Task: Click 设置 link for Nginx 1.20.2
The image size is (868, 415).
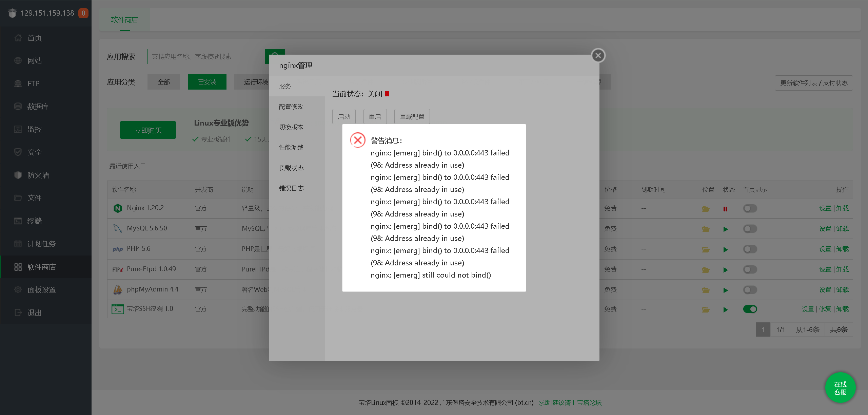Action: pos(825,208)
